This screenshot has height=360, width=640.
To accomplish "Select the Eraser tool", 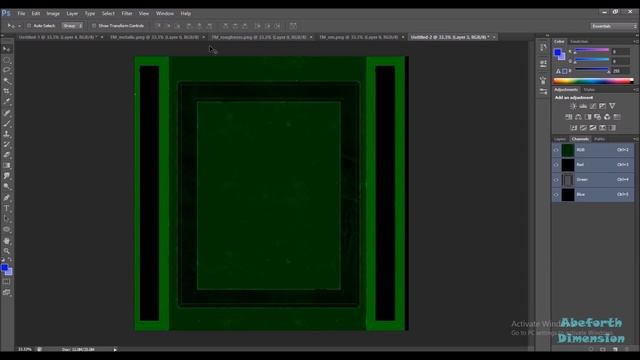I will click(7, 155).
